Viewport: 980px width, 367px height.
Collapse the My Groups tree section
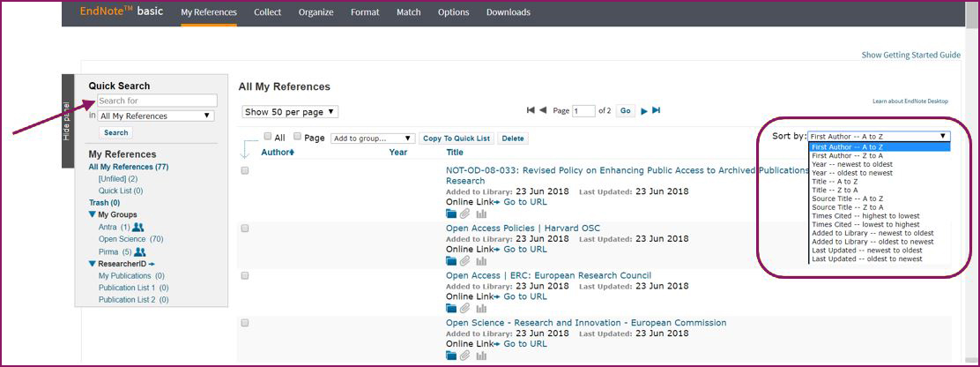pyautogui.click(x=93, y=214)
